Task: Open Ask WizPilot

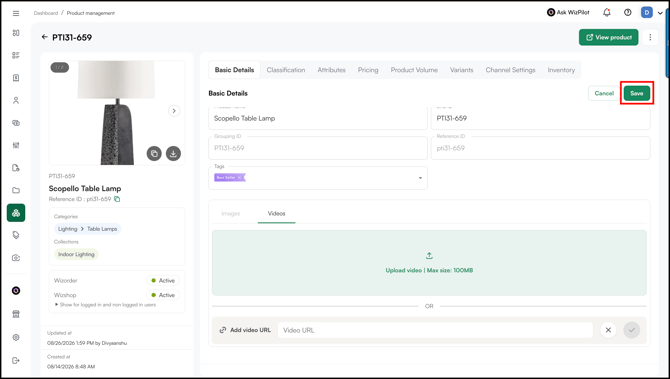Action: pos(568,12)
